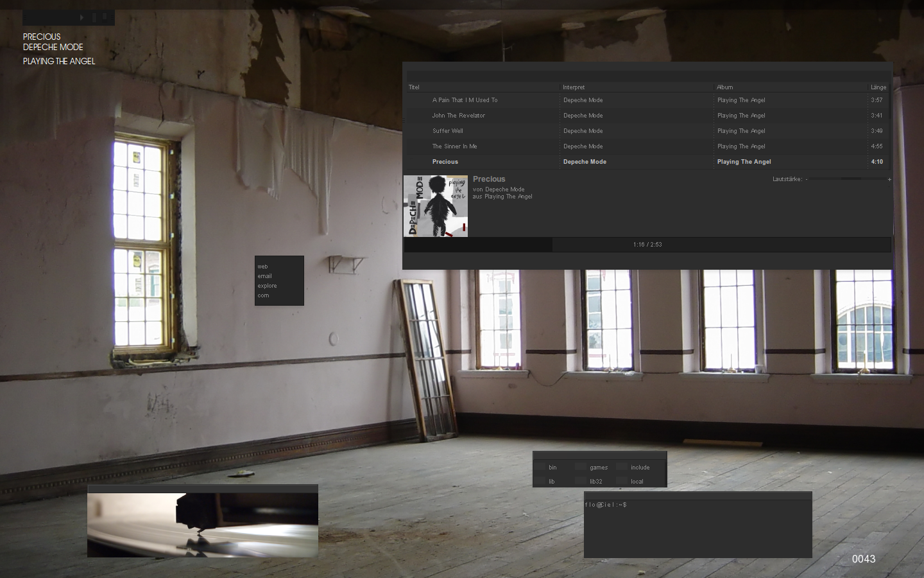Click the play arrow in top-left panel
The width and height of the screenshot is (924, 578).
[82, 17]
